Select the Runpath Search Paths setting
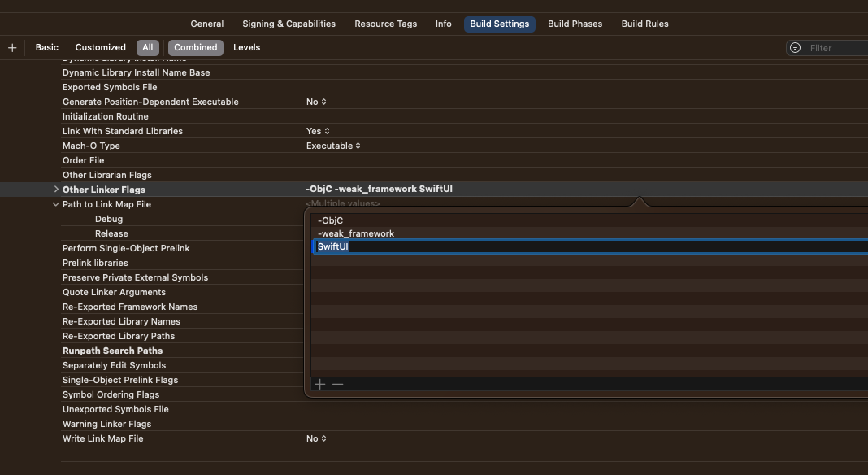 (x=112, y=351)
